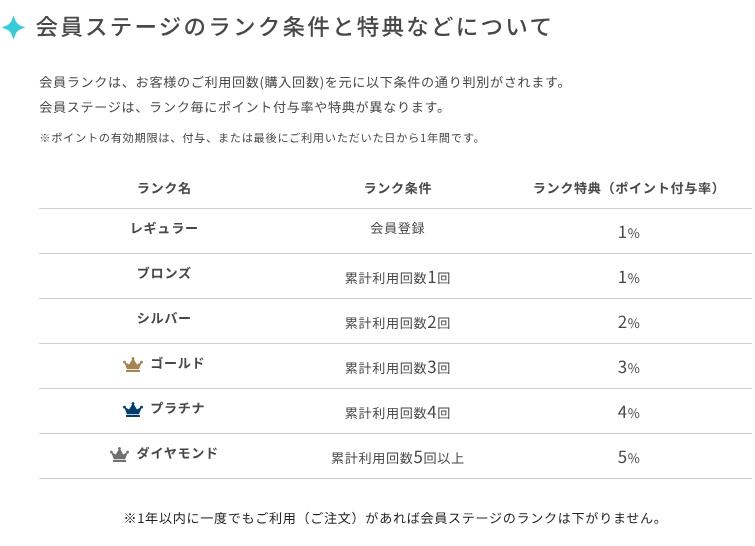The height and width of the screenshot is (546, 755).
Task: Click the ブロンズ rank name
Action: [164, 273]
